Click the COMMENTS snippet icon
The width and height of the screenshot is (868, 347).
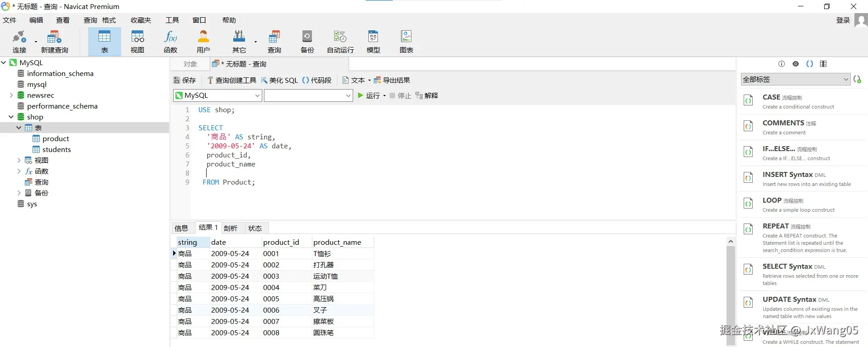click(749, 126)
